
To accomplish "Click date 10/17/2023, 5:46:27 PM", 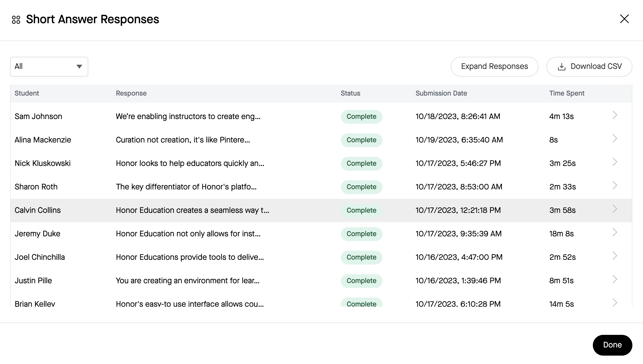I will click(458, 163).
